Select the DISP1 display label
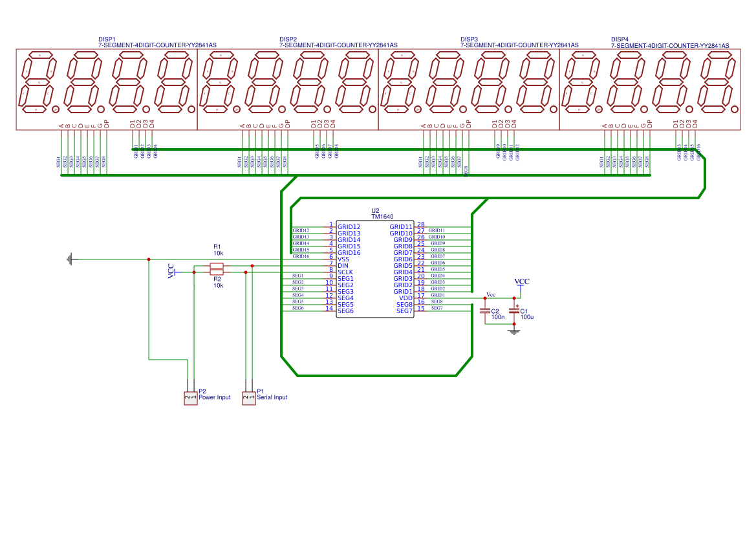The image size is (756, 535). tap(107, 39)
